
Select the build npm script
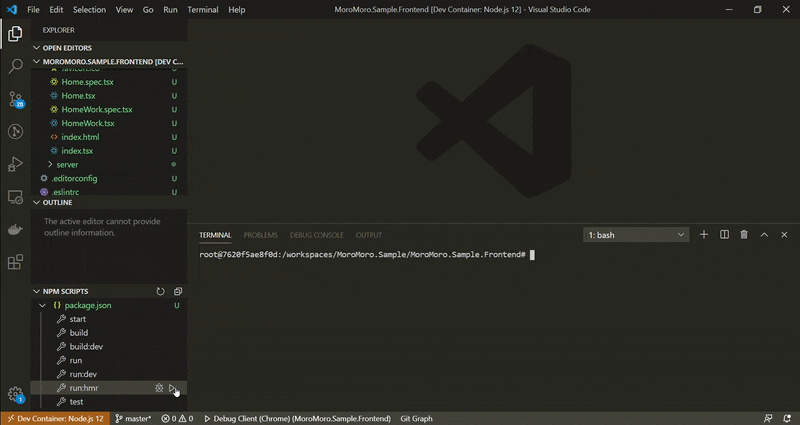(x=109, y=333)
